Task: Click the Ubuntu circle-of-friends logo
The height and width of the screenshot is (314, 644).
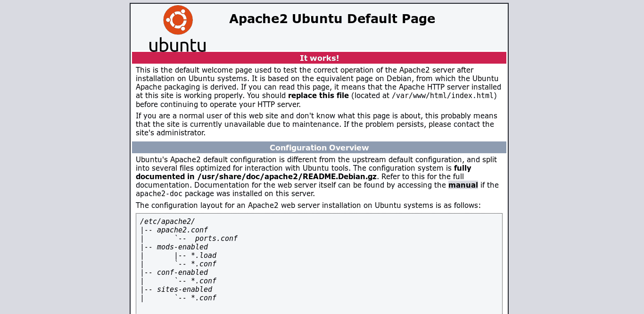Action: (177, 20)
